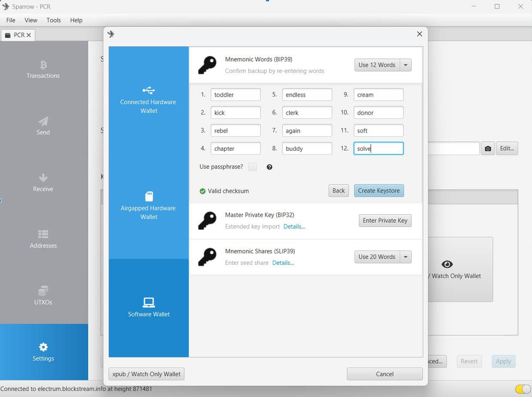532x397 pixels.
Task: Click the passphrase help question mark
Action: tap(269, 167)
